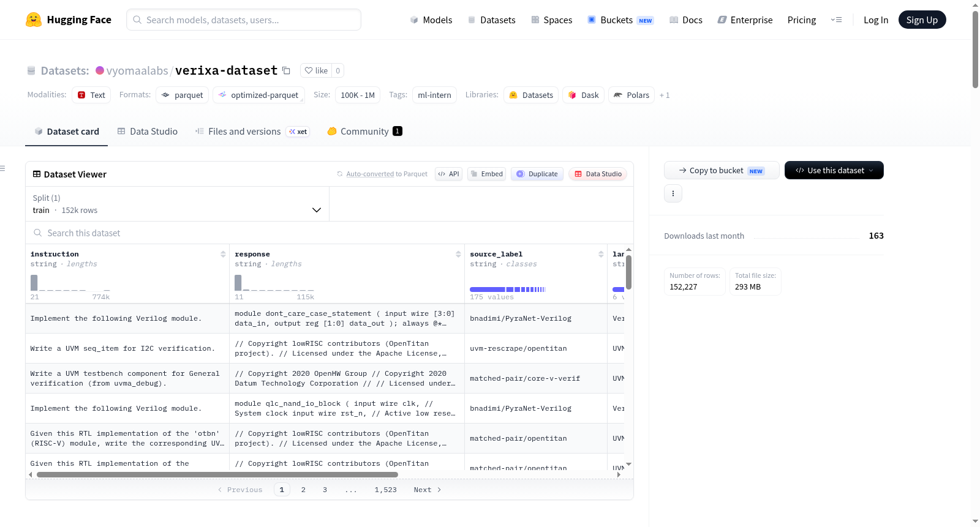Viewport: 980px width, 527px height.
Task: Select the Datasets library tag
Action: [531, 95]
